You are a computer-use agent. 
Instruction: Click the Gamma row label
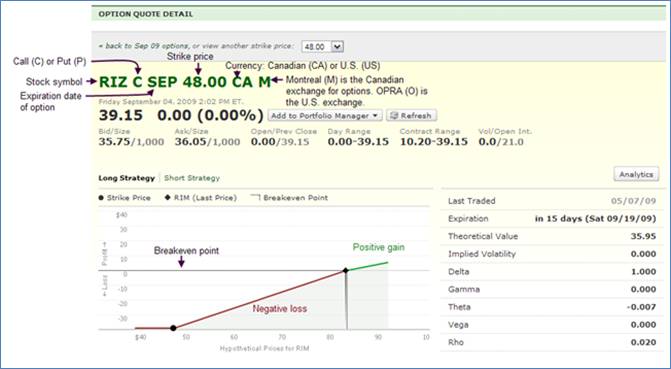(464, 289)
